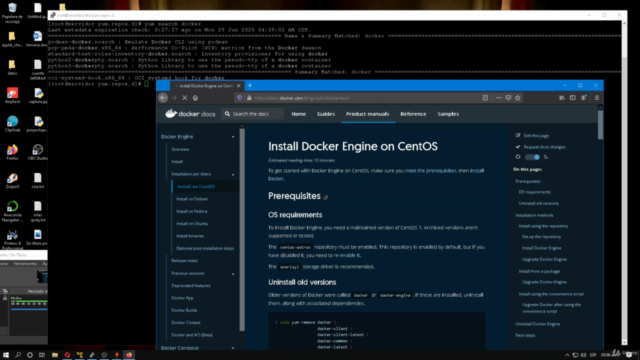Open the OBS Studio desktop shortcut
The width and height of the screenshot is (640, 360).
[38, 152]
